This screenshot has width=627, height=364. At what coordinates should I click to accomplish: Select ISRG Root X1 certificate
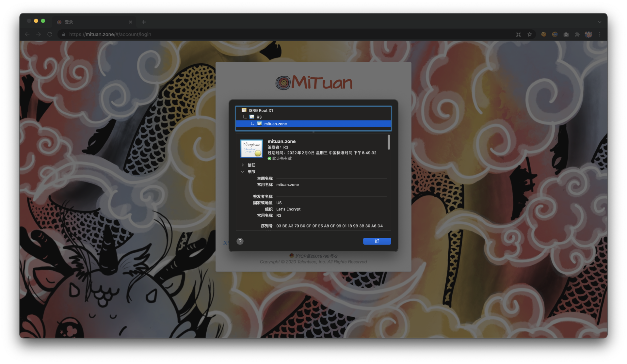click(x=261, y=110)
